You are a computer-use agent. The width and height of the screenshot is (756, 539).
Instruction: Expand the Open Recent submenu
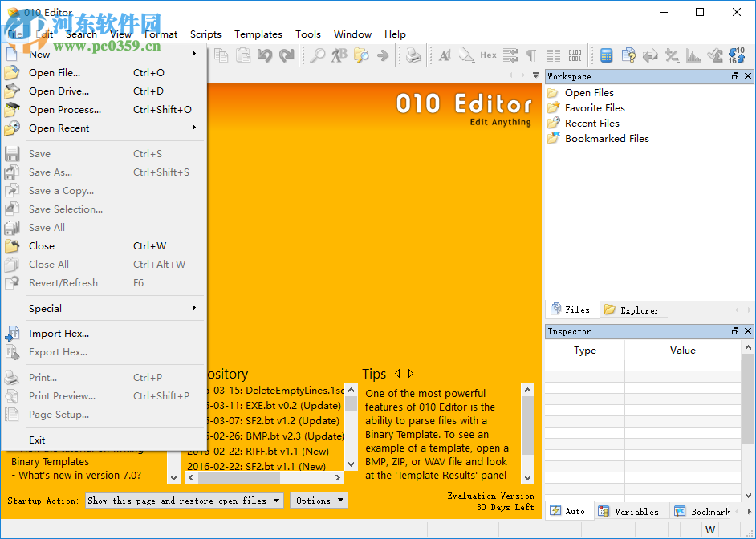[x=104, y=128]
